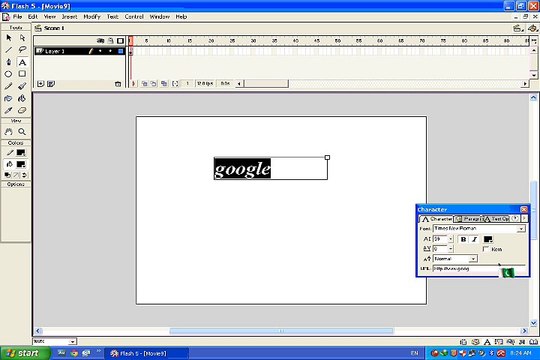Open the Insert menu
This screenshot has width=540, height=360.
click(70, 17)
